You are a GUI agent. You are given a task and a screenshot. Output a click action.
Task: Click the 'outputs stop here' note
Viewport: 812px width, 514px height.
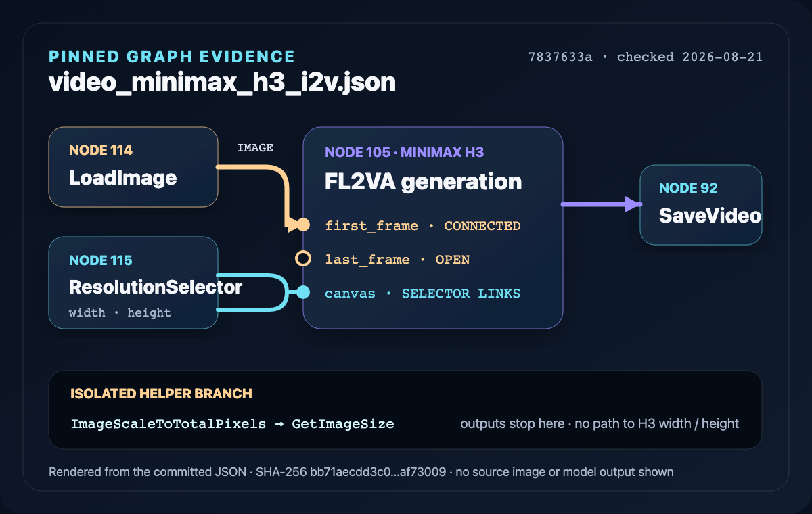(600, 424)
